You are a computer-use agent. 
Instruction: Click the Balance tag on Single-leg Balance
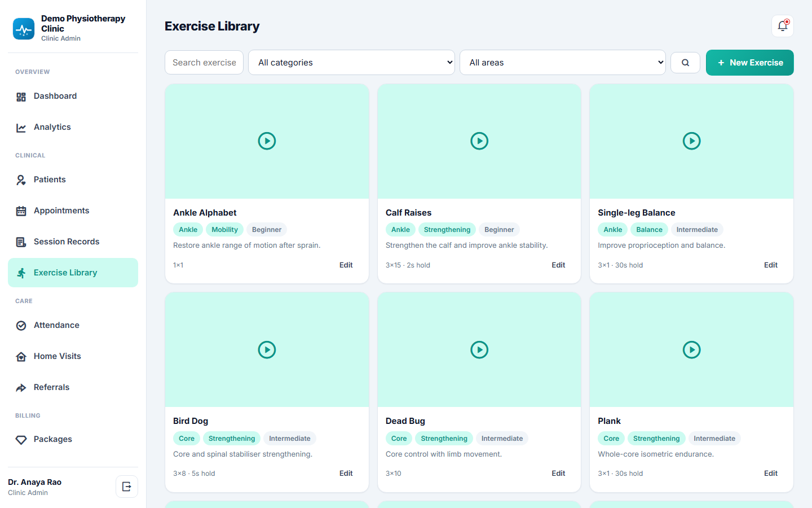coord(650,230)
